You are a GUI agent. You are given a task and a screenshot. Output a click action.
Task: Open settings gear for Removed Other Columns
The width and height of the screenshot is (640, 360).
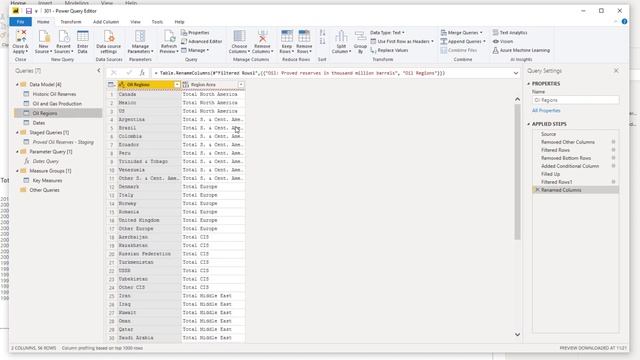pyautogui.click(x=613, y=142)
